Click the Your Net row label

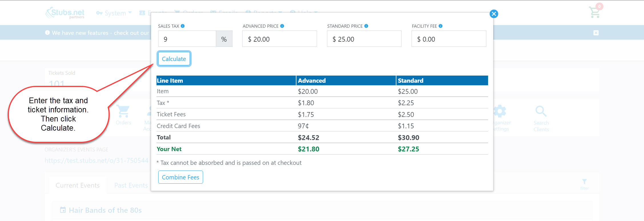click(x=169, y=149)
